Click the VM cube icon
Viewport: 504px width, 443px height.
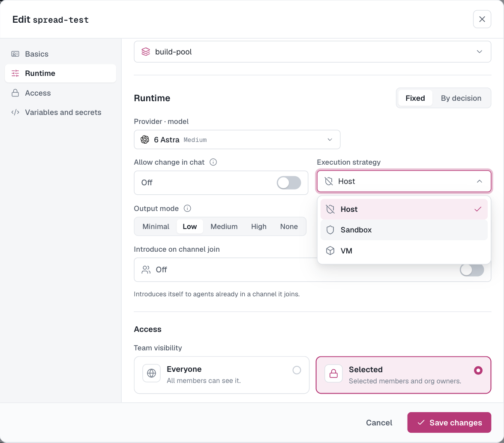click(330, 250)
